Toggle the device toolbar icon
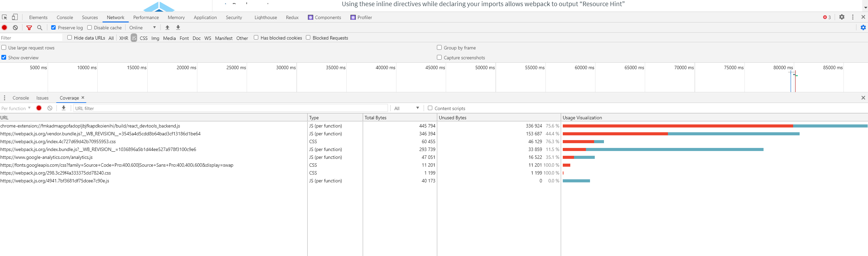Screen dimensions: 868x256 click(x=15, y=17)
